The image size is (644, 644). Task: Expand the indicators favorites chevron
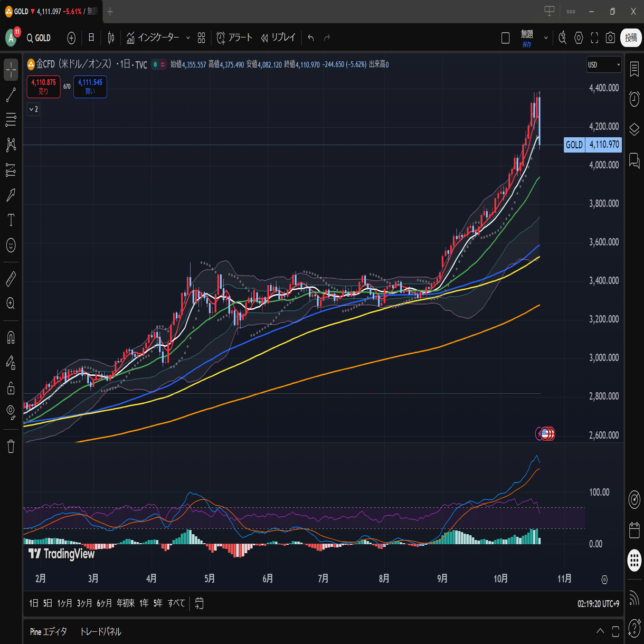point(188,38)
